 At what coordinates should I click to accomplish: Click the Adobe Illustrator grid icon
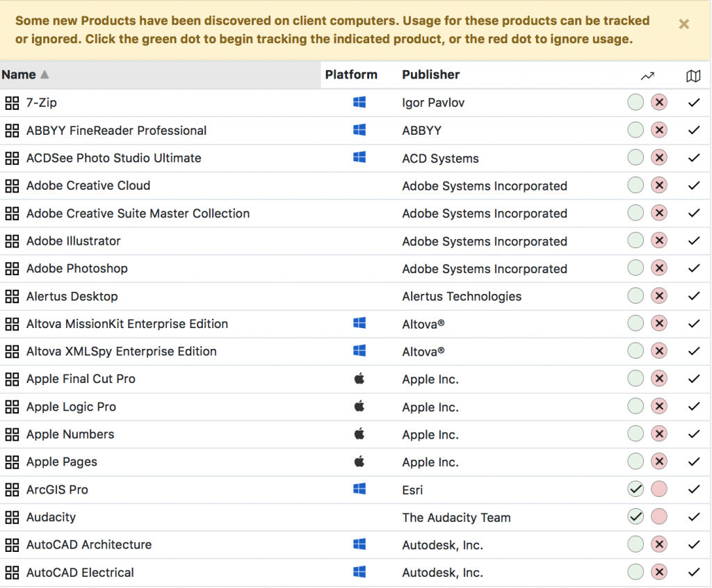pyautogui.click(x=13, y=241)
